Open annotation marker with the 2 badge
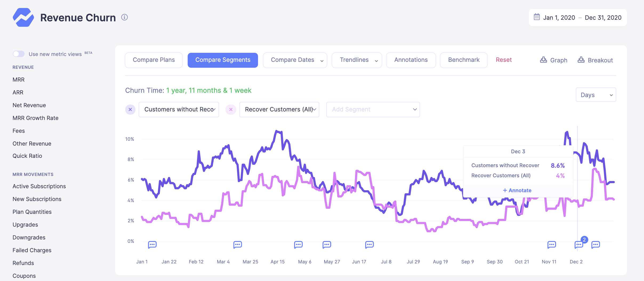The height and width of the screenshot is (281, 644). tap(579, 244)
